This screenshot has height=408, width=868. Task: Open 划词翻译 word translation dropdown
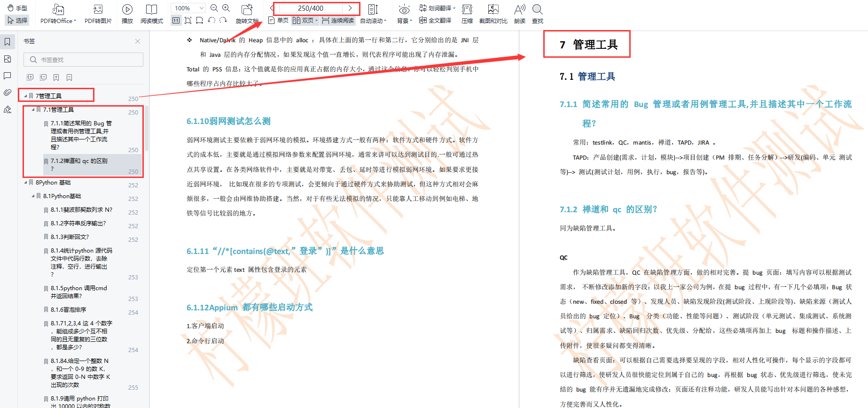(437, 8)
